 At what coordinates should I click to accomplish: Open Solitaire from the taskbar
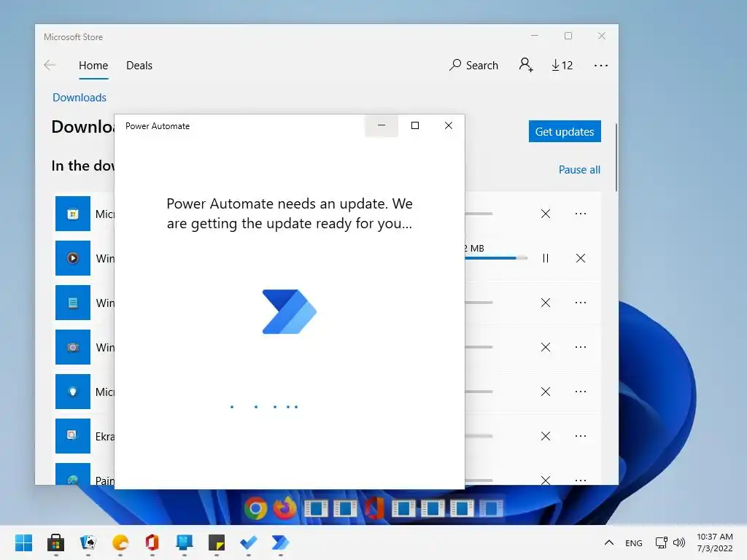[x=88, y=542]
